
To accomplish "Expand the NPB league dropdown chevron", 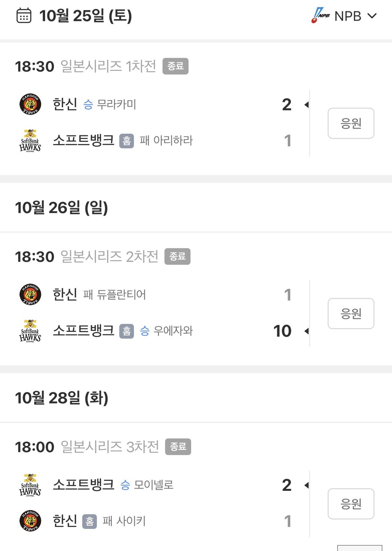I will [x=372, y=16].
